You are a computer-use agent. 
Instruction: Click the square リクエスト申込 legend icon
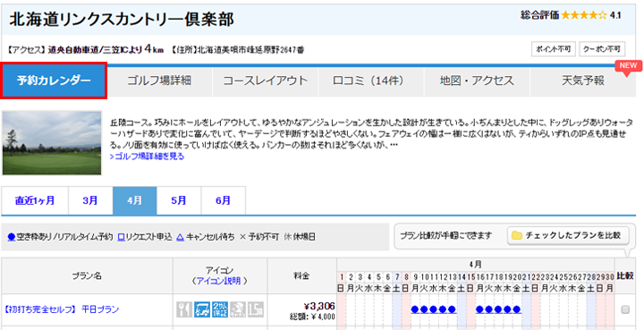[121, 237]
